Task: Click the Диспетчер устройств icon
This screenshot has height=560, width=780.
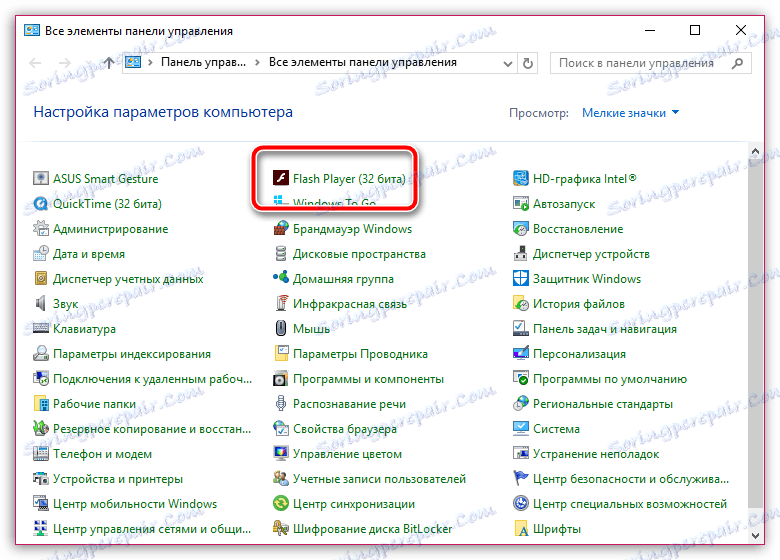Action: pos(520,253)
